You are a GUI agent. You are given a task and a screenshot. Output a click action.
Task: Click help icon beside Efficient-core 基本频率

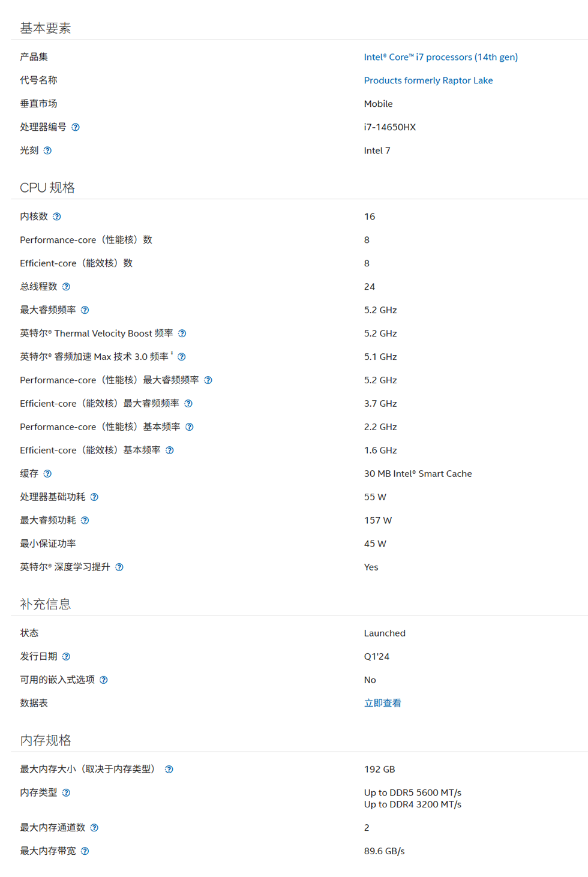(x=170, y=450)
